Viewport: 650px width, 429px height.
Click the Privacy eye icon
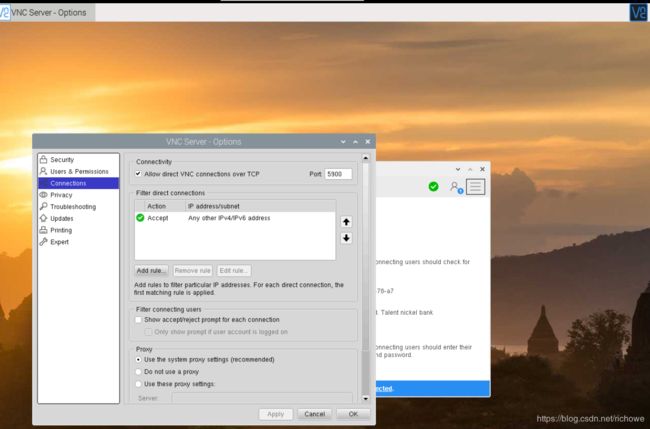coord(43,195)
